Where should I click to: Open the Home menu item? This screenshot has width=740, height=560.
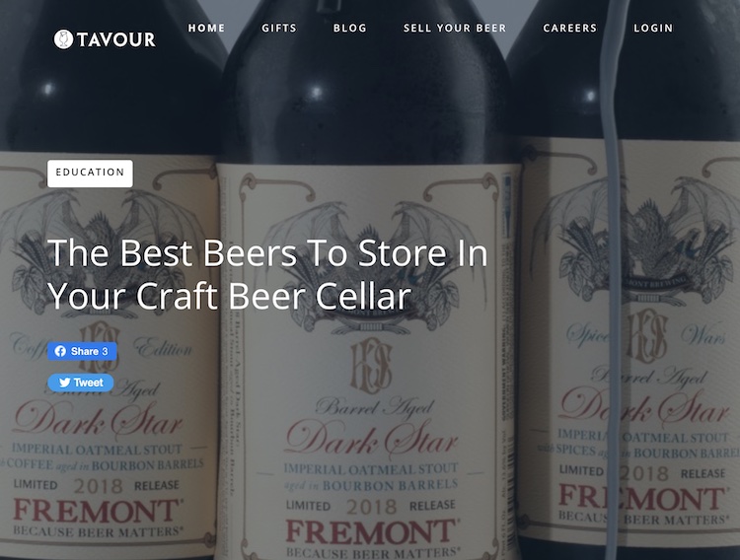[x=206, y=29]
